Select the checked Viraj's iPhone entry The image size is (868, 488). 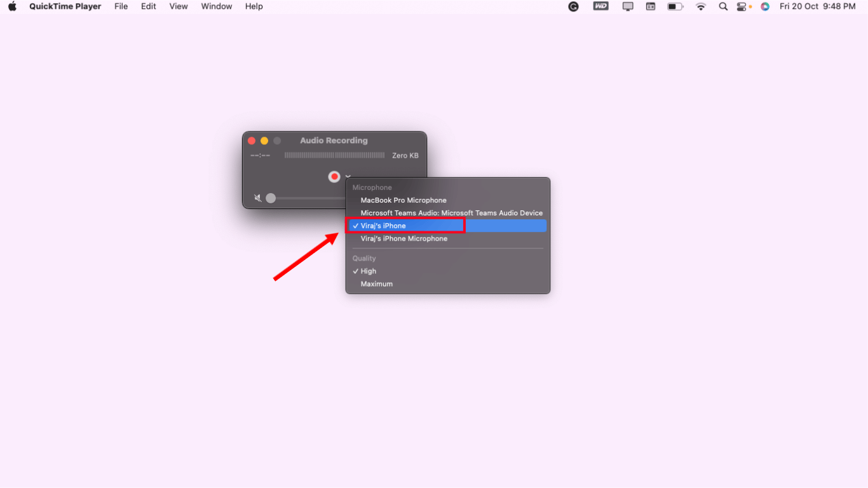384,225
